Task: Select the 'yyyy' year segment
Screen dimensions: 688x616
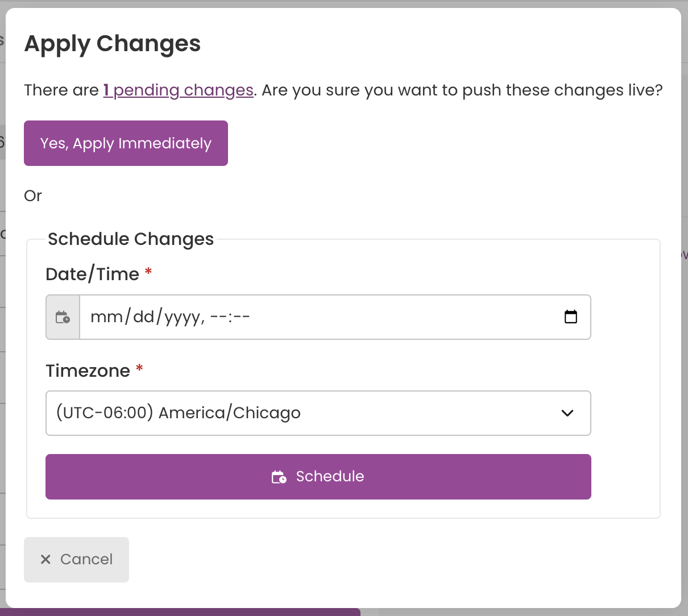Action: (182, 317)
